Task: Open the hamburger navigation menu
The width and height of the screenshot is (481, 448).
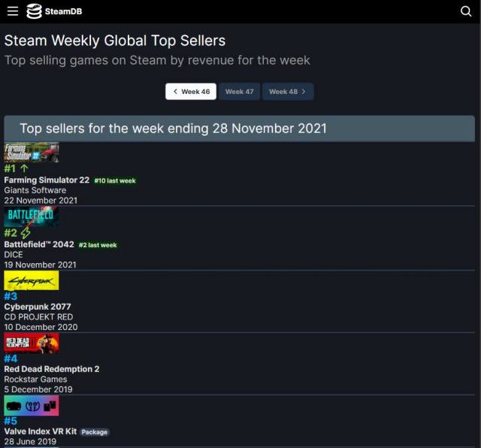Action: tap(13, 11)
